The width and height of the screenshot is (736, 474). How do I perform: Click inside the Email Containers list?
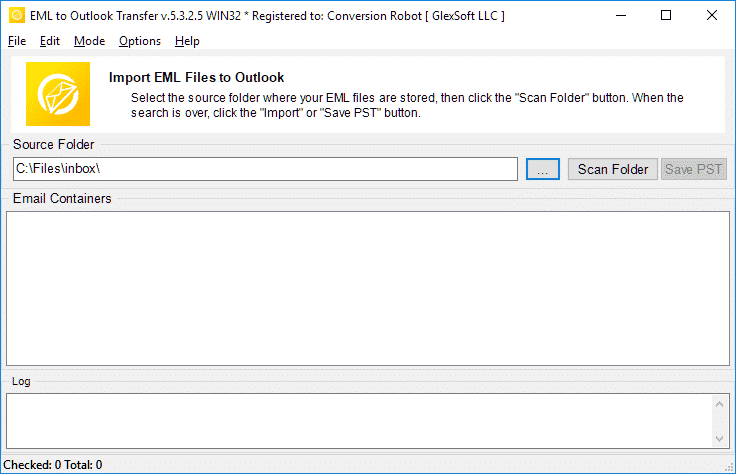pyautogui.click(x=368, y=288)
